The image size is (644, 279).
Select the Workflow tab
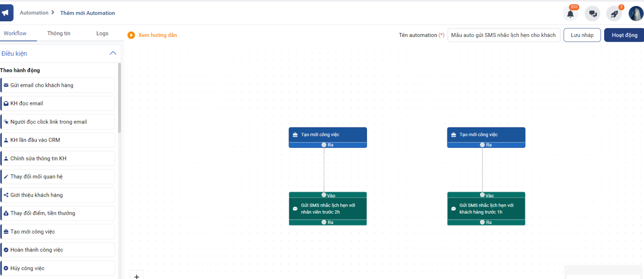pos(15,33)
